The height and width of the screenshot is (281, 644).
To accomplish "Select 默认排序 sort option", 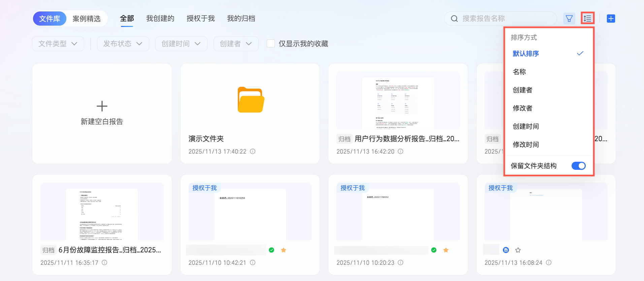I will pos(548,54).
